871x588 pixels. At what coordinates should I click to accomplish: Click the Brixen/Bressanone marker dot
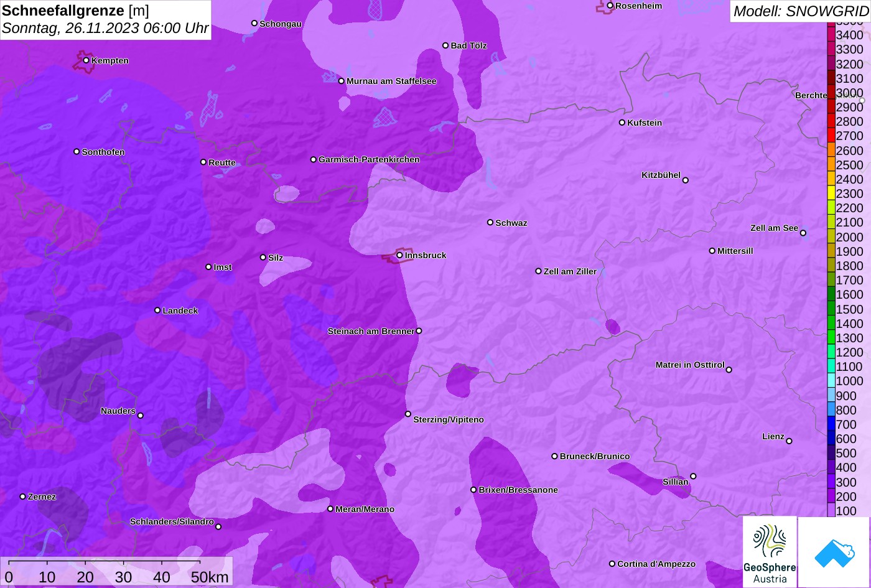(x=473, y=490)
